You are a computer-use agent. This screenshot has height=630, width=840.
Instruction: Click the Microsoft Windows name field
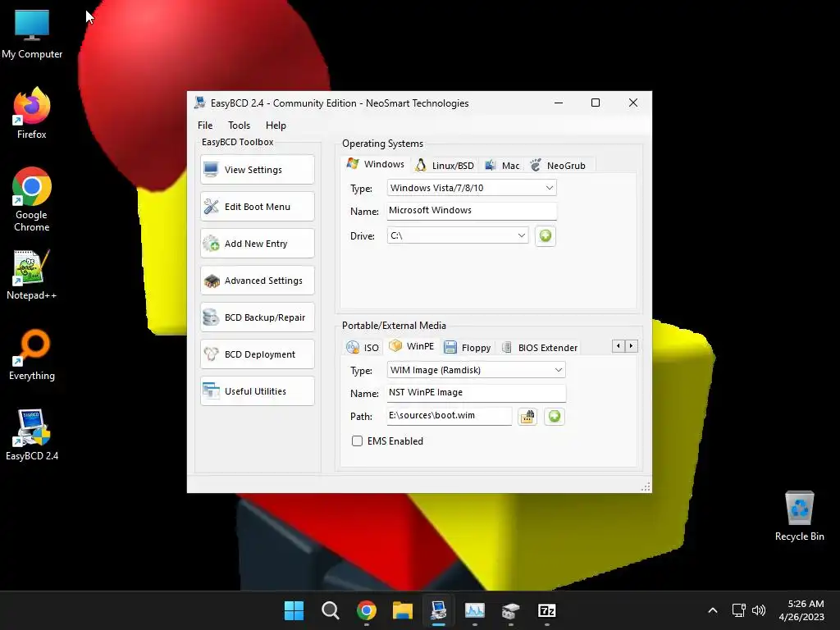point(472,211)
